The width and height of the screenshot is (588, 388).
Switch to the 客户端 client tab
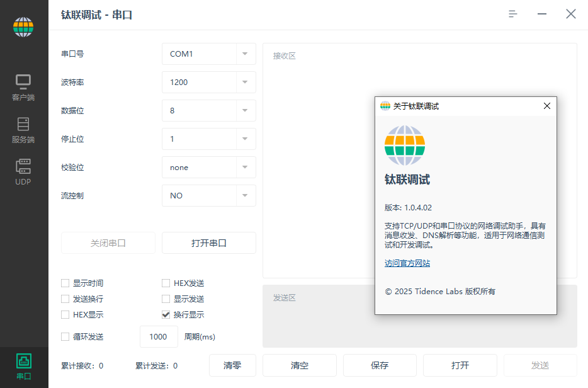pos(23,88)
